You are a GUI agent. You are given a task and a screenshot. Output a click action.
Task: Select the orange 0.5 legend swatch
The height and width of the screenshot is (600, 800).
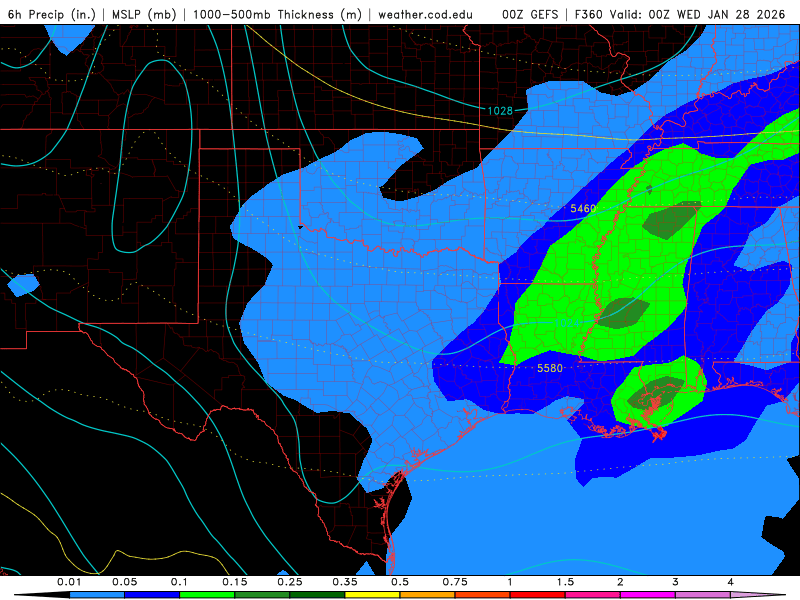point(428,595)
